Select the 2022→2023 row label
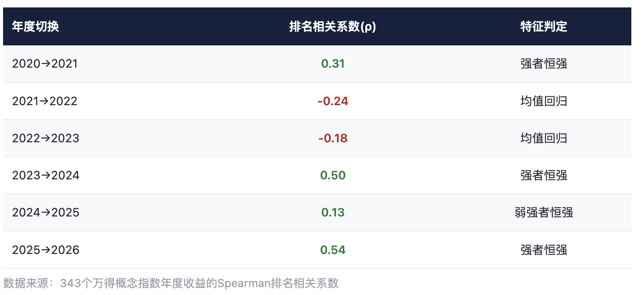 point(46,138)
